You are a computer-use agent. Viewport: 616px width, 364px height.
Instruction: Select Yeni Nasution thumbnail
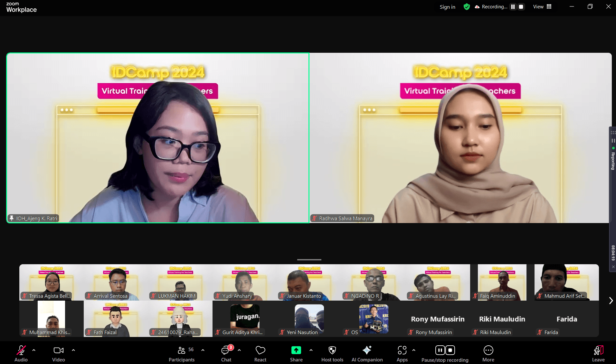pyautogui.click(x=309, y=319)
